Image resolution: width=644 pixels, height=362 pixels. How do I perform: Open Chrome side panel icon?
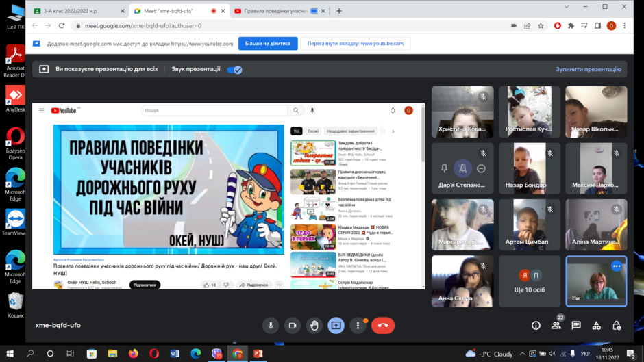click(597, 25)
